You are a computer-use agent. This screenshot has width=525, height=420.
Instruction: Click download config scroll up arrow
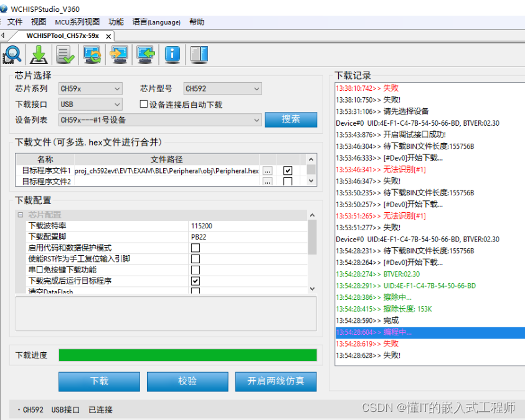click(312, 215)
